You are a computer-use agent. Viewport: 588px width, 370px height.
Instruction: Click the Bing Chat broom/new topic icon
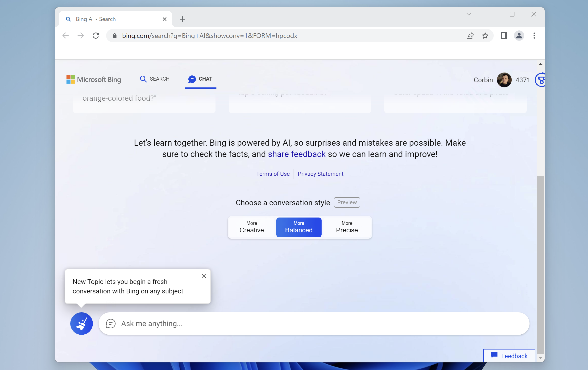tap(81, 324)
